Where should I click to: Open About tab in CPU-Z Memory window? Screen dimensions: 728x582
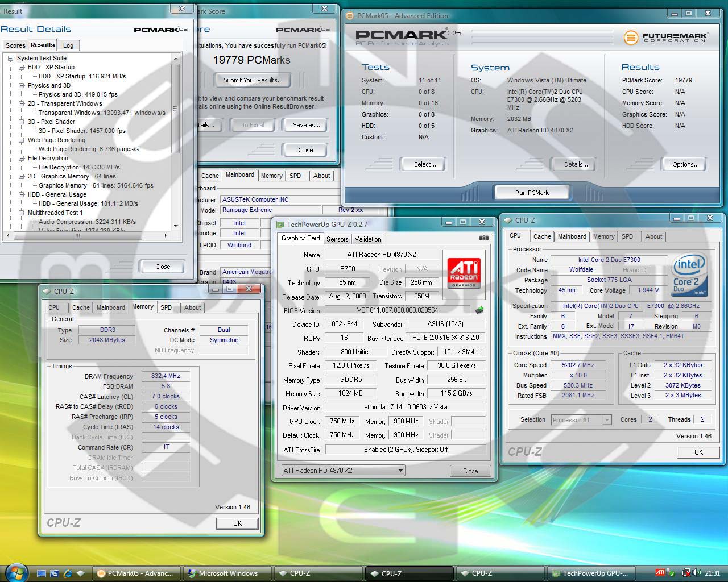[x=192, y=307]
